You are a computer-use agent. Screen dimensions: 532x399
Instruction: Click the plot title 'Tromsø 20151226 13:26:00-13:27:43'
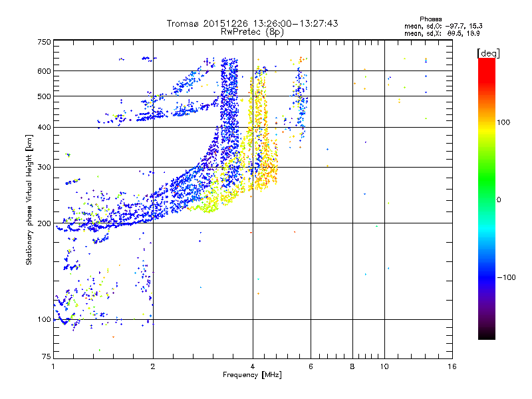253,23
